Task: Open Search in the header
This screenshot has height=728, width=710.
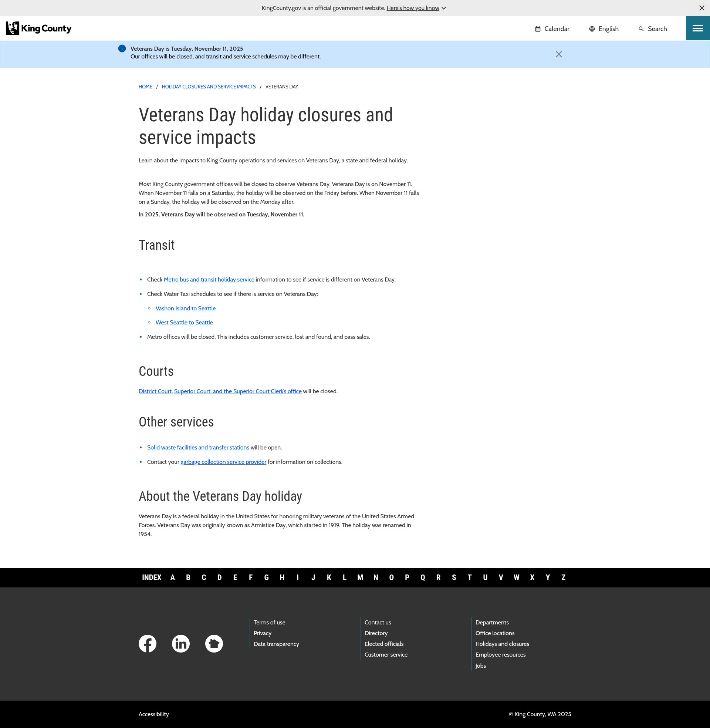Action: tap(653, 29)
